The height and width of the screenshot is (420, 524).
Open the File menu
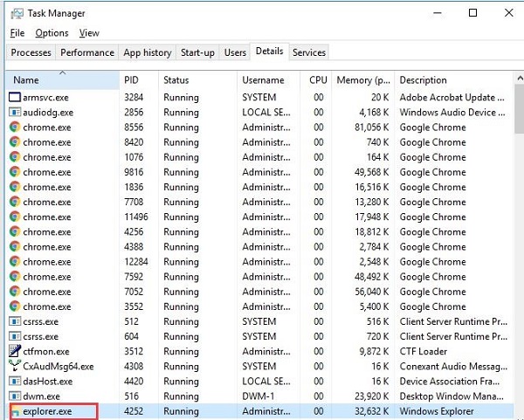[17, 33]
